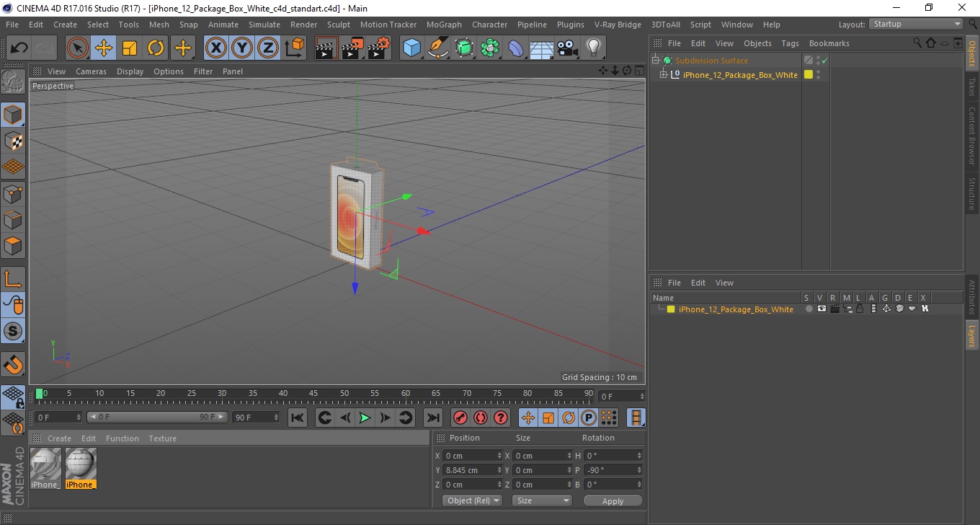This screenshot has height=525, width=980.
Task: Open the Mesh menu
Action: pos(159,25)
